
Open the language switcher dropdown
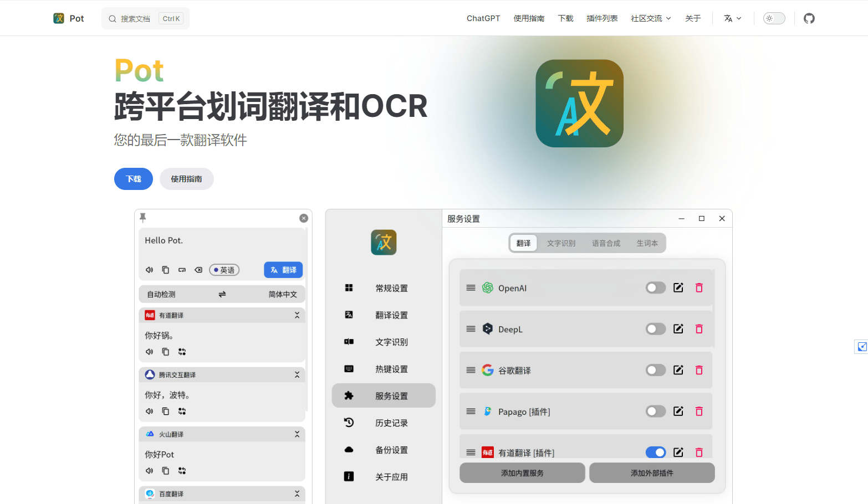732,18
